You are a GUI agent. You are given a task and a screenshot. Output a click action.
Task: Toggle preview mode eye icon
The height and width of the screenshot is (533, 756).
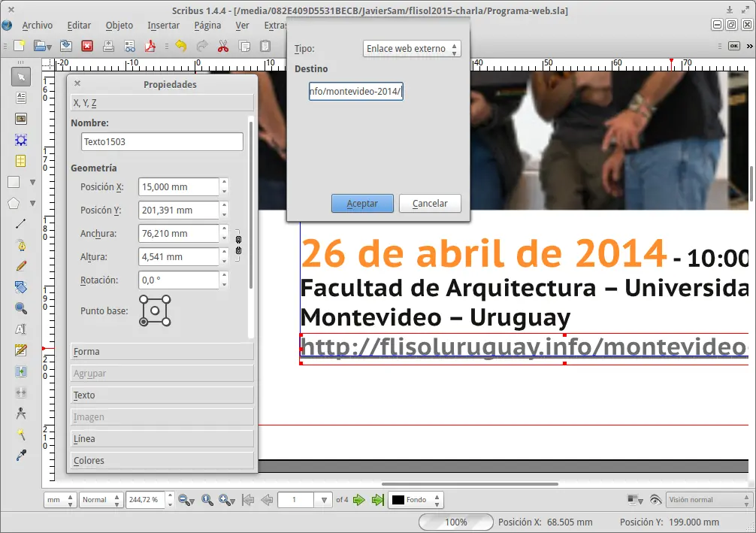click(655, 500)
